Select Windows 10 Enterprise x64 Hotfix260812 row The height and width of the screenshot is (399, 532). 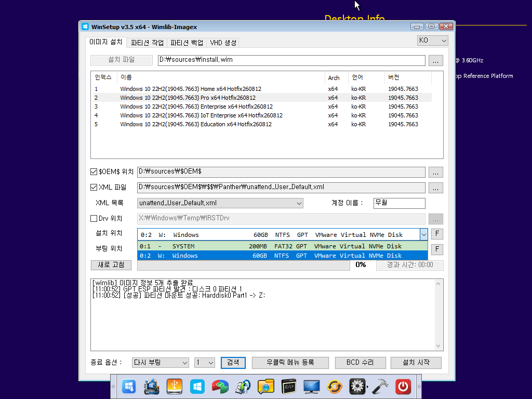point(262,107)
